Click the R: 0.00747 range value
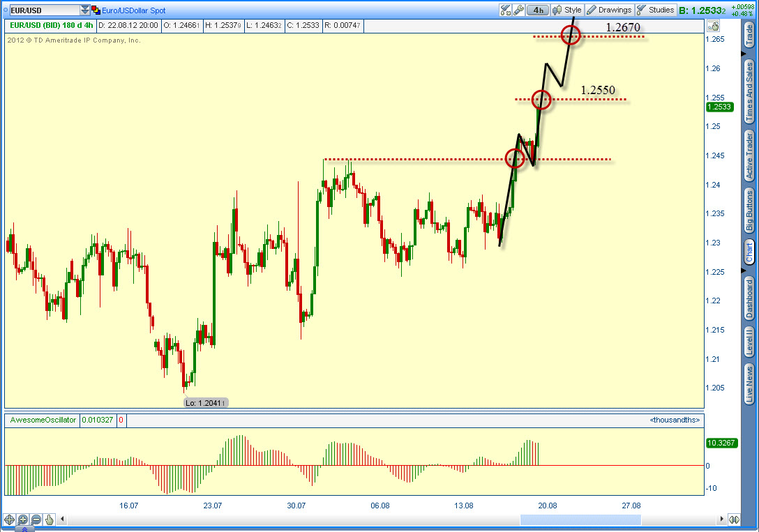759x532 pixels. tap(343, 26)
